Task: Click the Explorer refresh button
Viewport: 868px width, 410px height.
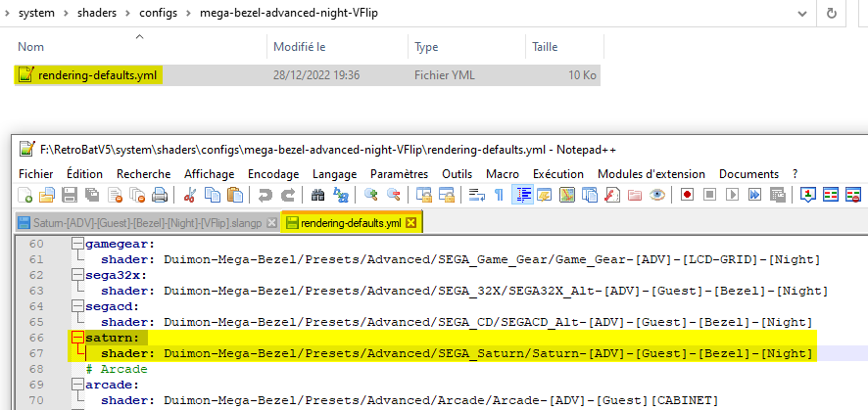Action: 832,14
